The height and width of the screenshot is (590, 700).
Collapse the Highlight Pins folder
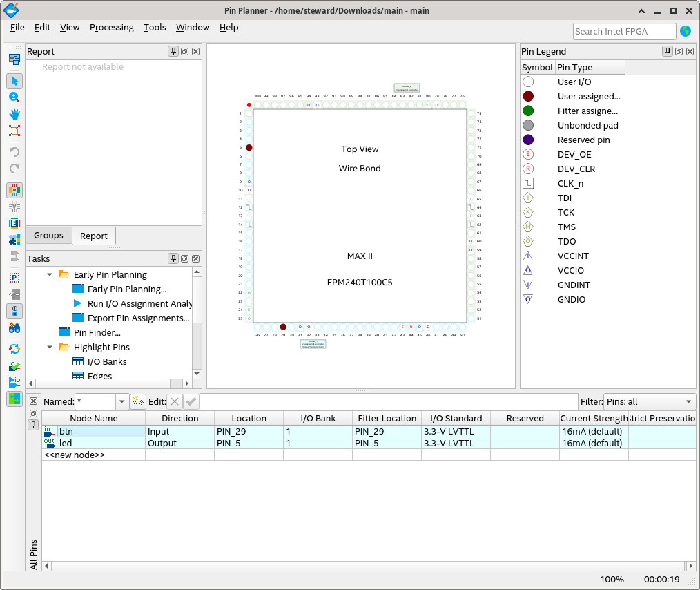50,347
